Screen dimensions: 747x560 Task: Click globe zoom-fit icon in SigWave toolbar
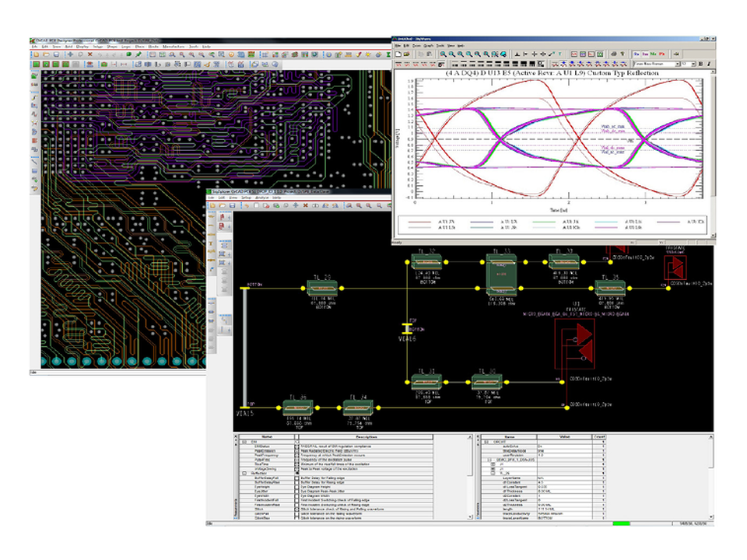pos(503,54)
